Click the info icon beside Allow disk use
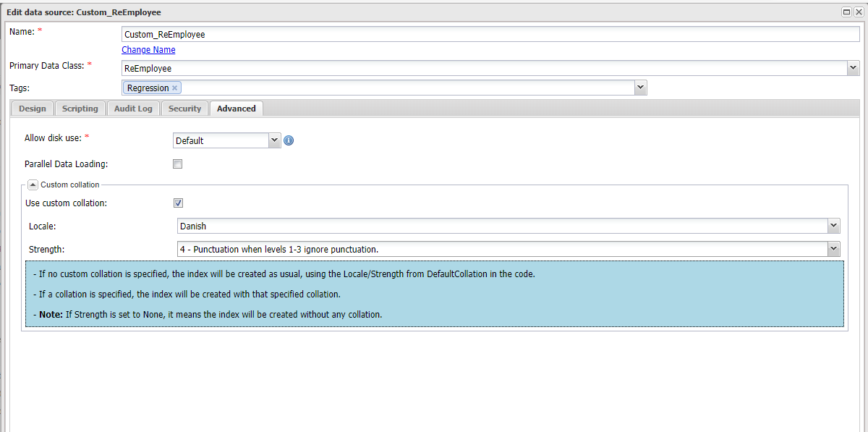The height and width of the screenshot is (432, 868). 289,140
